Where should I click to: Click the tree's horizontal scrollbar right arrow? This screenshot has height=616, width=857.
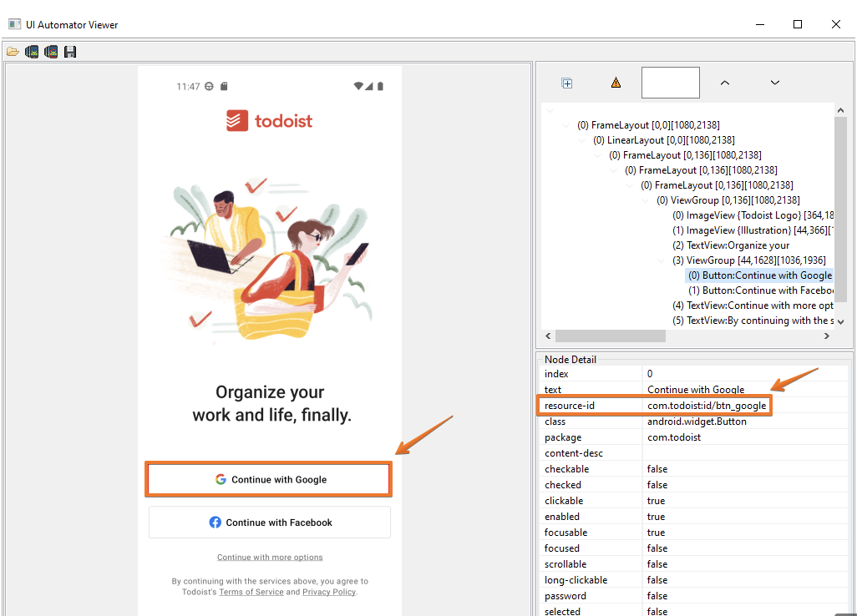(826, 336)
